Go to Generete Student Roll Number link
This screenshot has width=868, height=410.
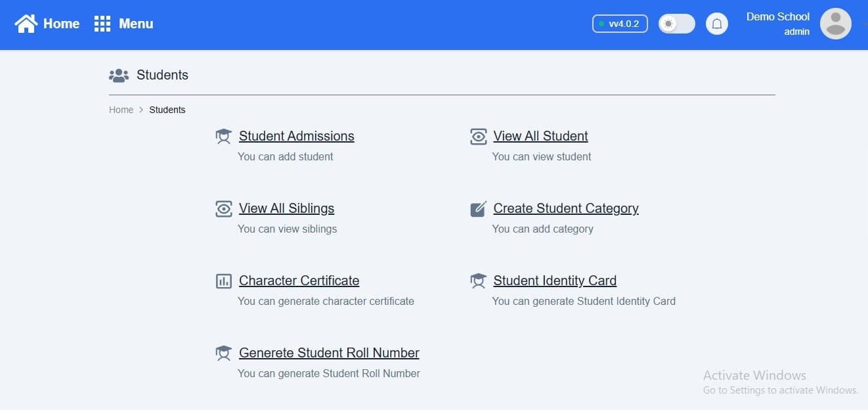click(x=329, y=353)
